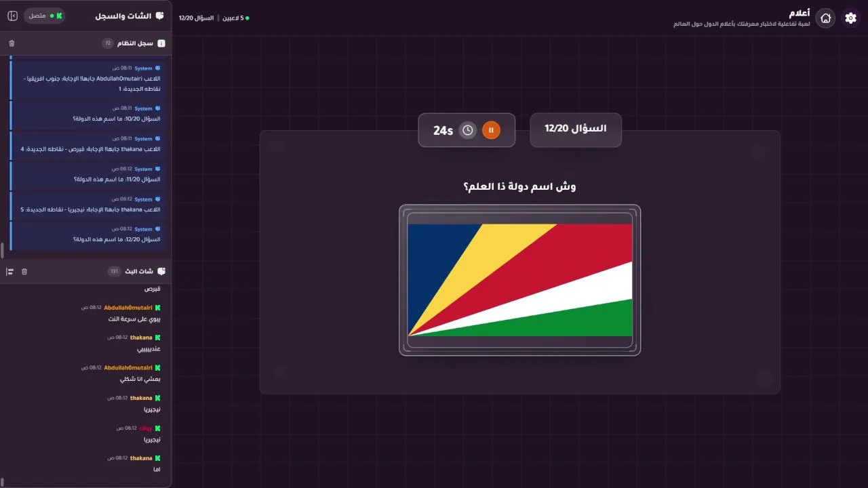Click the الشات والسجل chat bubble icon
Screen dimensions: 868x488
click(159, 15)
